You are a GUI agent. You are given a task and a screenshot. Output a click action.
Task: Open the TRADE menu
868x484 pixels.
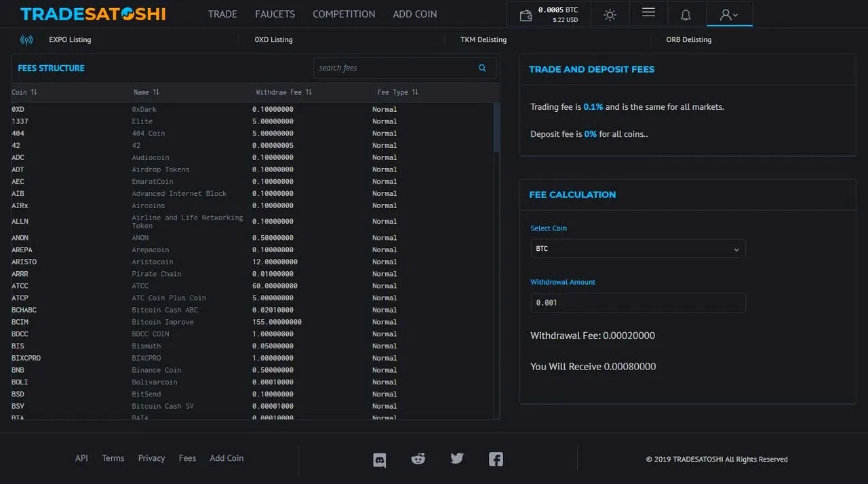[222, 14]
